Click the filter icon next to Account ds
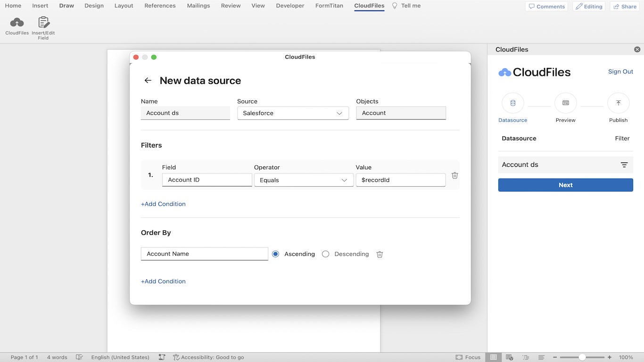The height and width of the screenshot is (362, 644). point(624,165)
